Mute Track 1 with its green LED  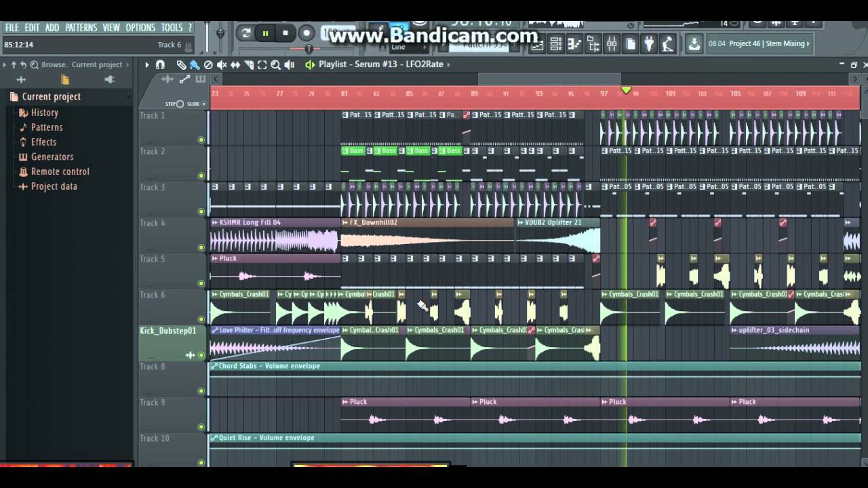[201, 140]
